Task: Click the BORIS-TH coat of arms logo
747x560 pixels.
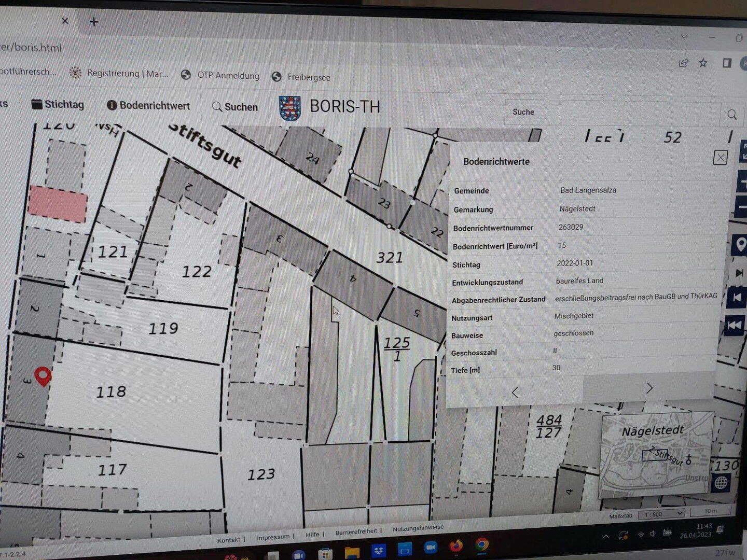Action: pyautogui.click(x=289, y=108)
